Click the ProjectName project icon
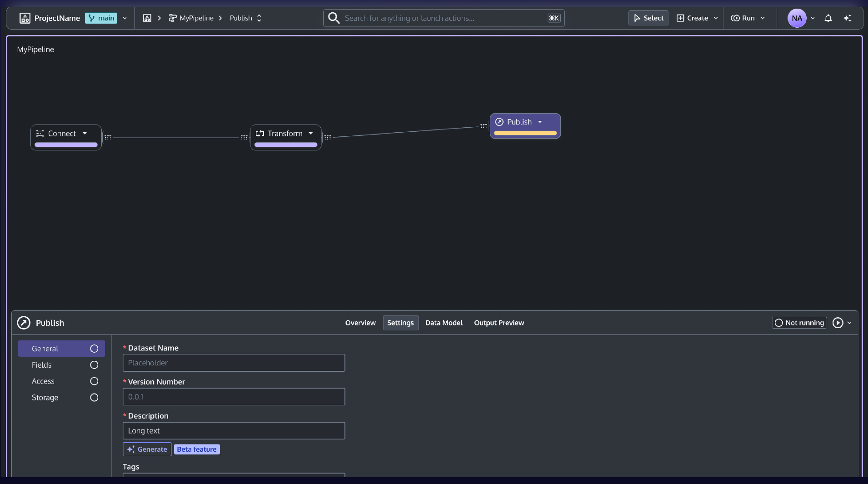 pyautogui.click(x=25, y=18)
